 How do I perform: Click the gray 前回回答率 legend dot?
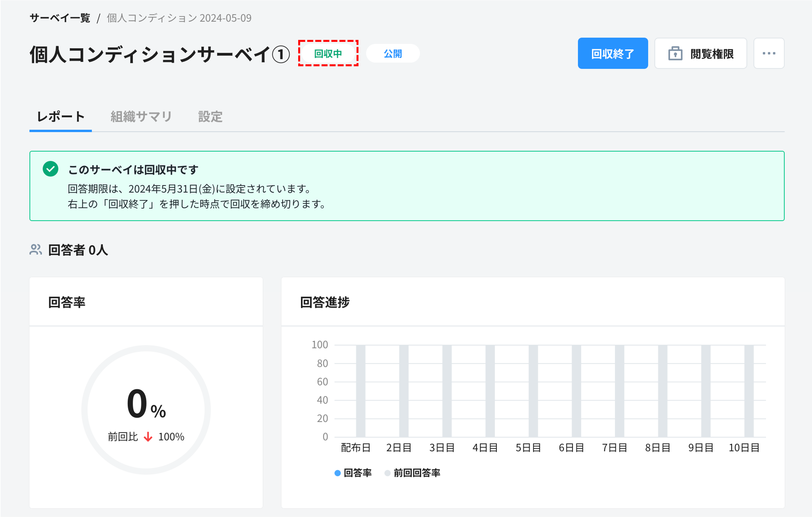pos(388,473)
